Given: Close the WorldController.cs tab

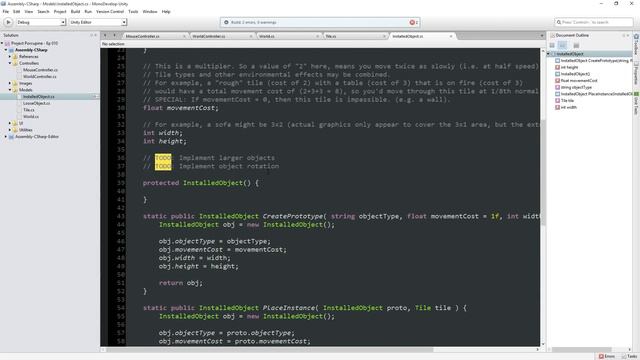Looking at the screenshot, I should [x=251, y=36].
